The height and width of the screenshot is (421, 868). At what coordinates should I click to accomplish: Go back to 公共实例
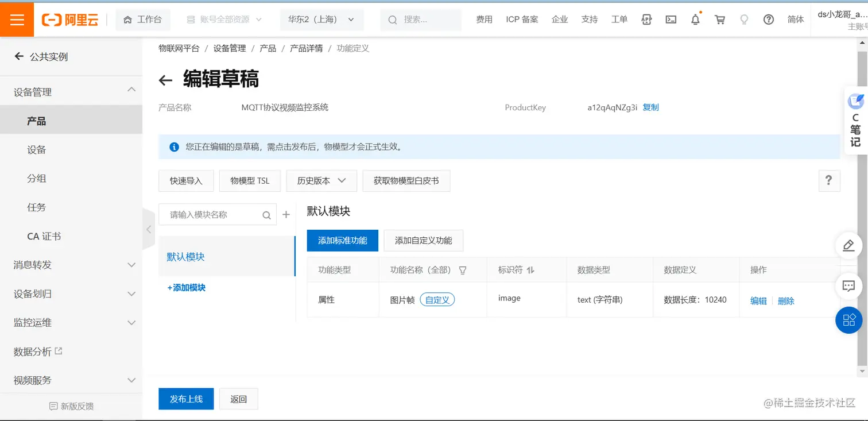click(41, 57)
